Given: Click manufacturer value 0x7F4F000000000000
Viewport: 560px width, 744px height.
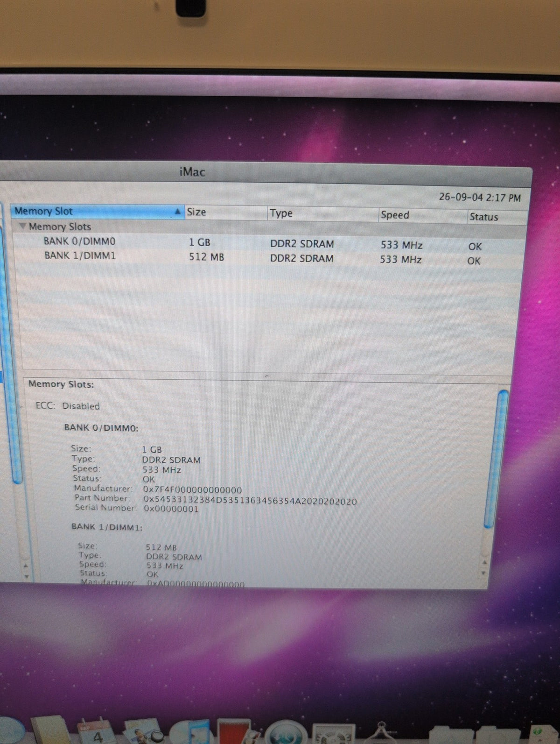Looking at the screenshot, I should click(x=192, y=490).
